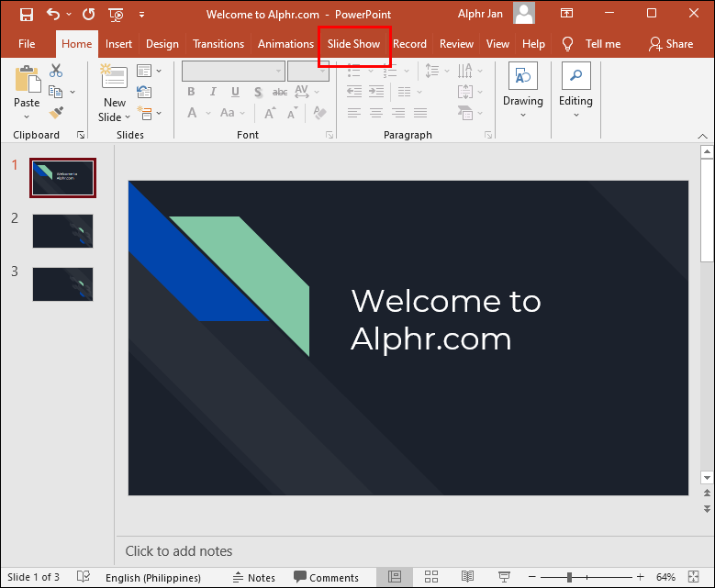Viewport: 715px width, 588px height.
Task: Open the Font dialog launcher
Action: [330, 135]
